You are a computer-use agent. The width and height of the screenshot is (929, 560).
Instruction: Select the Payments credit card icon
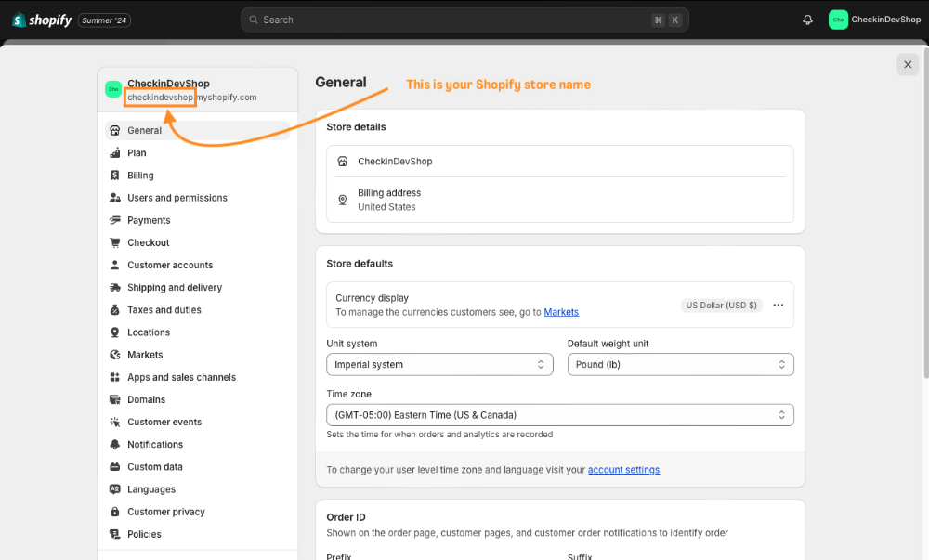pyautogui.click(x=116, y=220)
